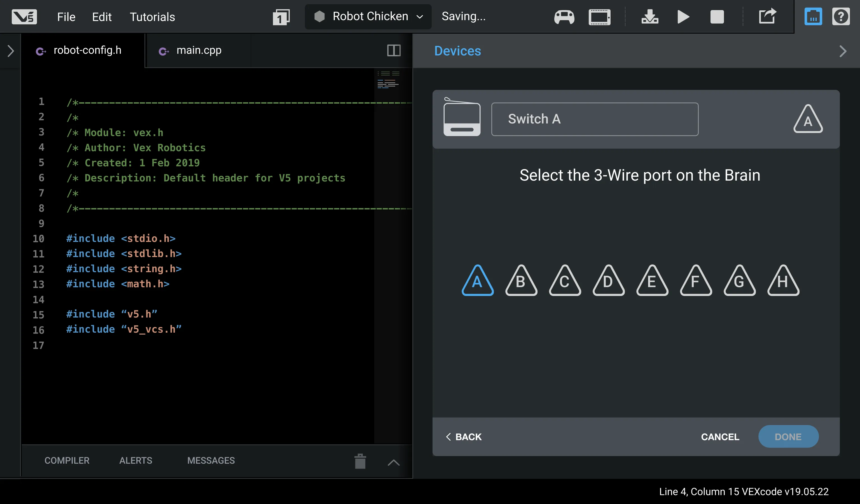Switch to the main.cpp tab
The image size is (860, 504).
tap(198, 50)
